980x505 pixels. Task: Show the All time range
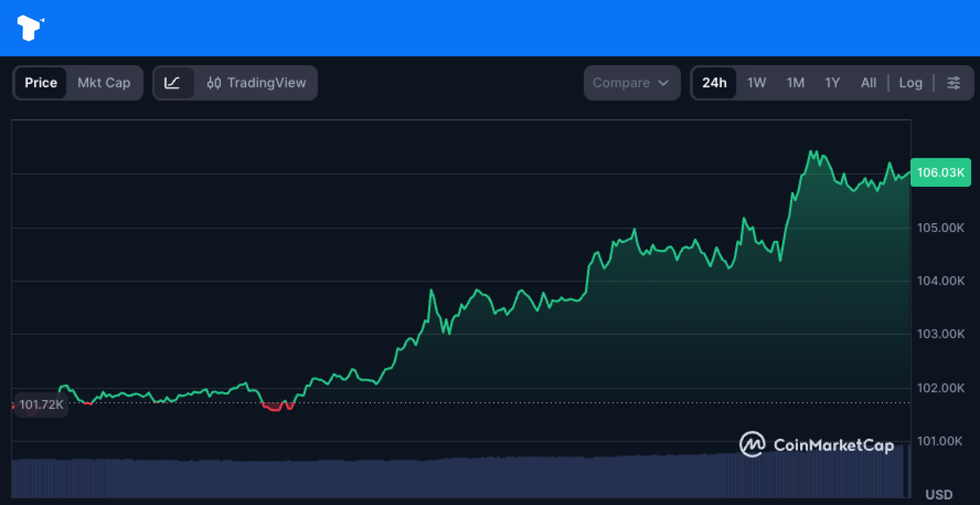(x=868, y=83)
